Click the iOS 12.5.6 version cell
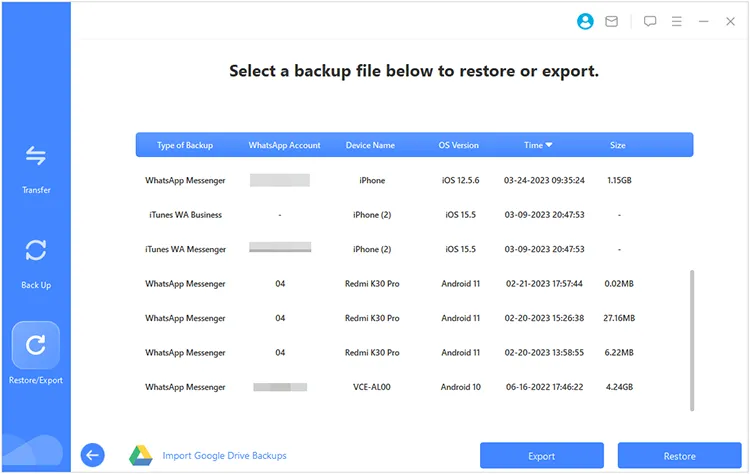750x474 pixels. click(460, 180)
